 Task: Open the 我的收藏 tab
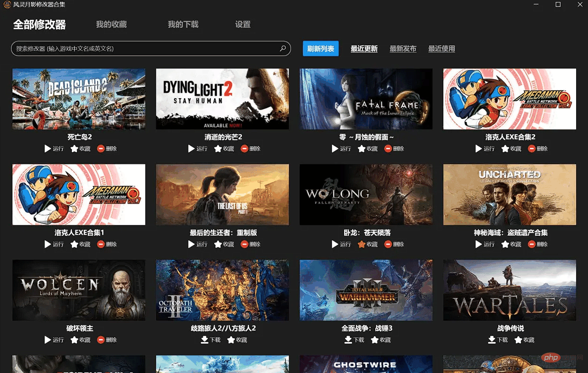[x=111, y=25]
